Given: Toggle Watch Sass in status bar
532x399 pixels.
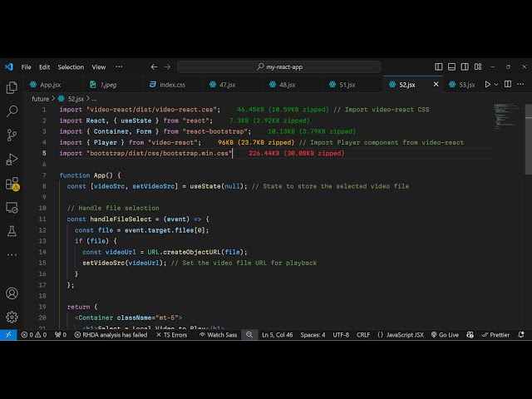Looking at the screenshot, I should coord(220,335).
